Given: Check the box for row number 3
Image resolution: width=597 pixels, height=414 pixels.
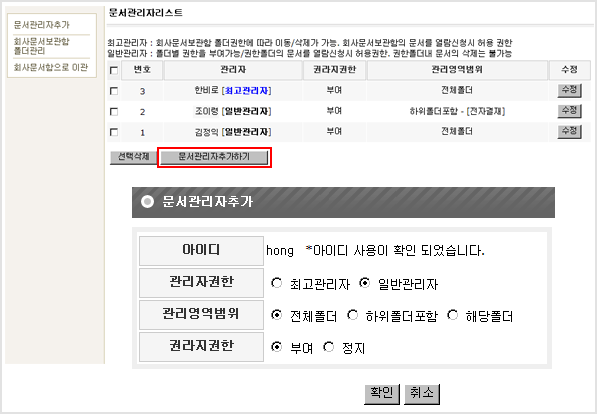Looking at the screenshot, I should coord(113,91).
